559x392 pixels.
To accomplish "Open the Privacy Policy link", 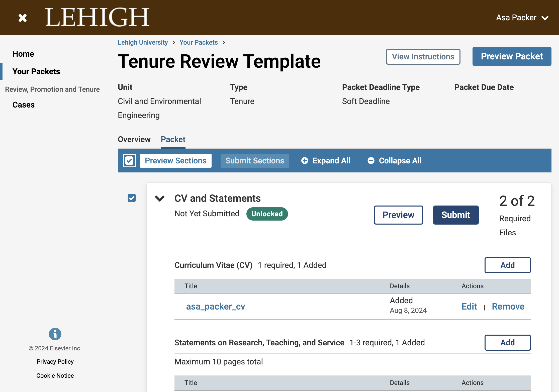I will 55,361.
